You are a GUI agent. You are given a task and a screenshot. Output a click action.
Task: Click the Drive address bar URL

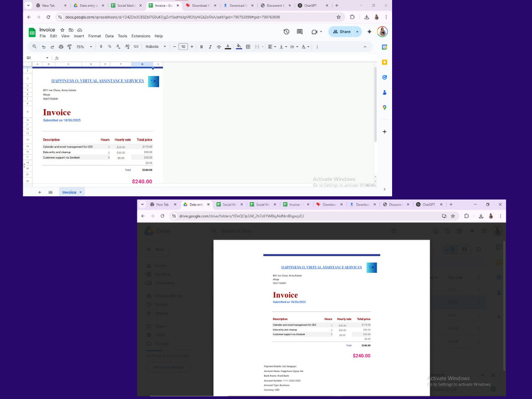point(242,216)
